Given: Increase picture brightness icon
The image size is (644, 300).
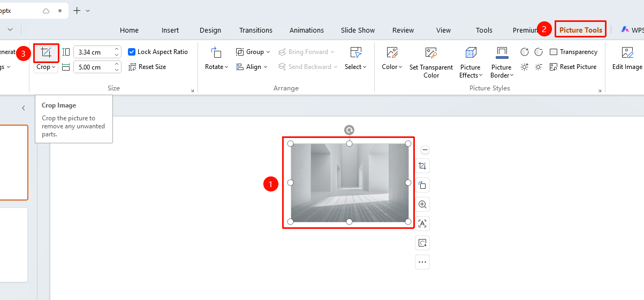Looking at the screenshot, I should coord(525,67).
